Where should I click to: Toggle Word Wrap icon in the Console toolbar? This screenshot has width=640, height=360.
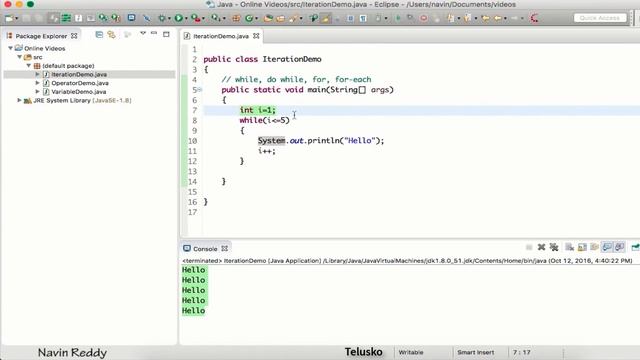595,247
